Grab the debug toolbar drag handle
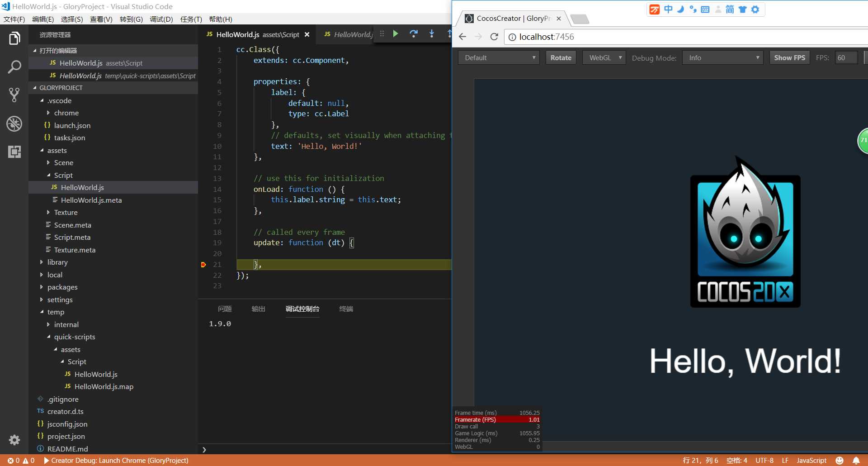The width and height of the screenshot is (868, 466). (x=382, y=33)
